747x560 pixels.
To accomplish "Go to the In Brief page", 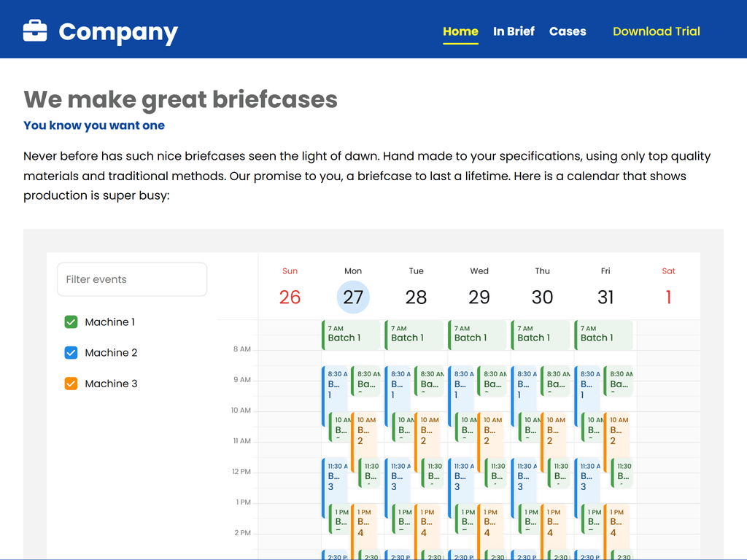I will pyautogui.click(x=514, y=31).
